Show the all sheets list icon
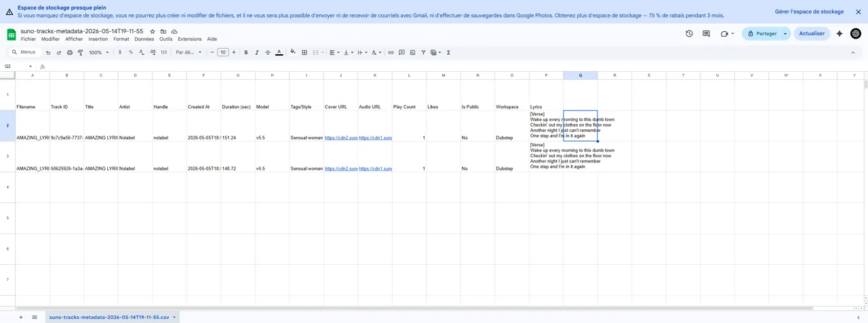 [x=35, y=317]
